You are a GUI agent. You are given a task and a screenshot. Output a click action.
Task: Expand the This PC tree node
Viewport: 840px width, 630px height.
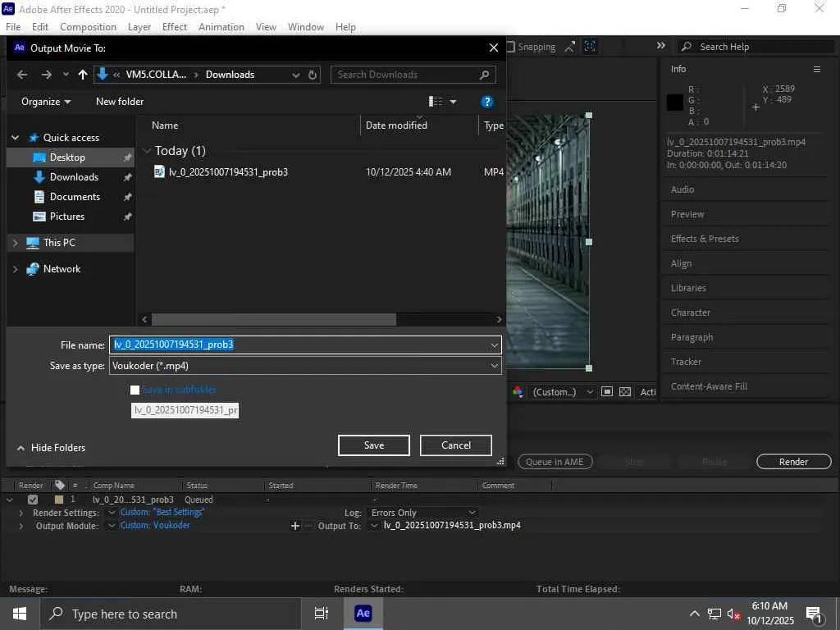click(x=16, y=243)
